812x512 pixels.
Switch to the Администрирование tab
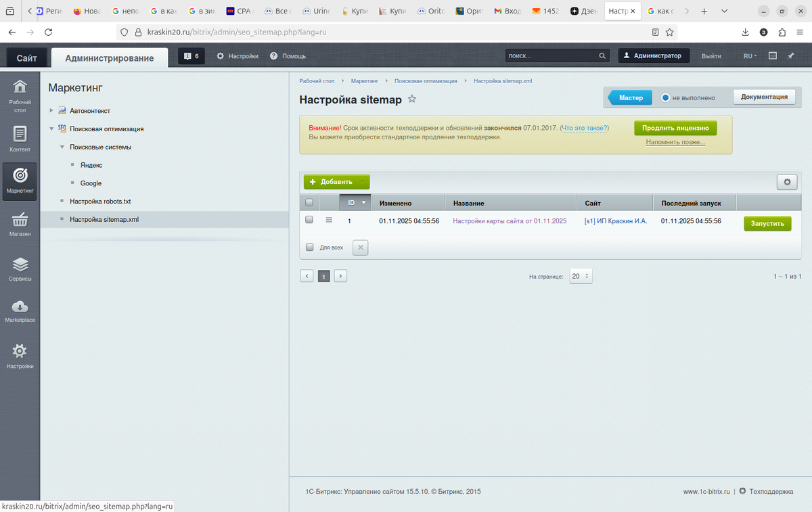[110, 58]
